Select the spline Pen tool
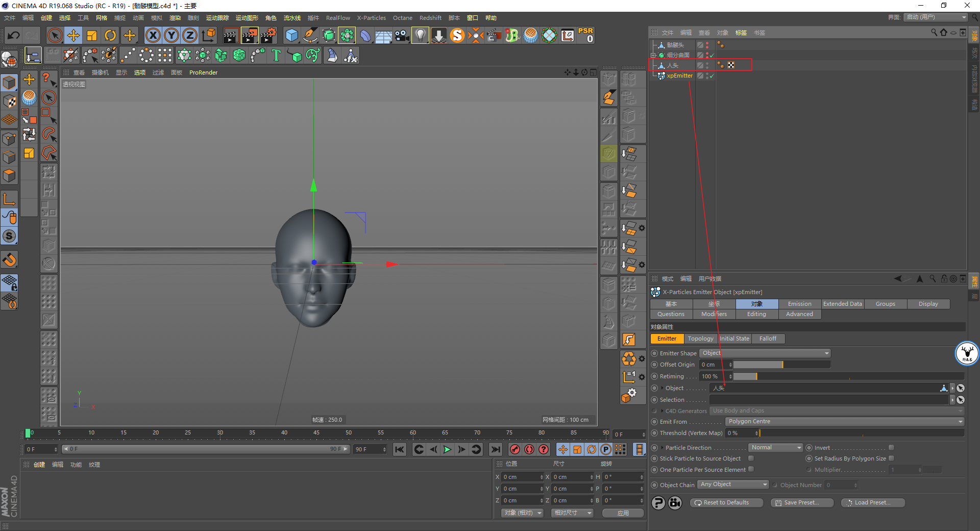Image resolution: width=980 pixels, height=531 pixels. (x=310, y=35)
